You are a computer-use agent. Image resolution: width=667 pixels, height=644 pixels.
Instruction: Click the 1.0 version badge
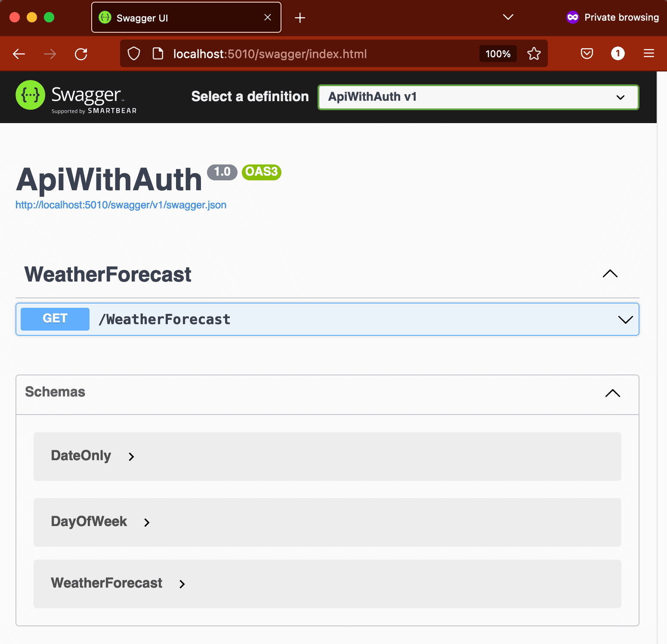click(x=222, y=172)
